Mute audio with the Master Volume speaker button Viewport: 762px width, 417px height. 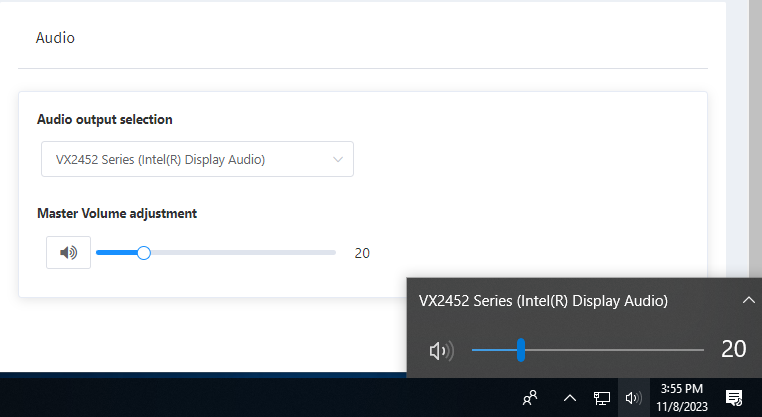click(68, 253)
